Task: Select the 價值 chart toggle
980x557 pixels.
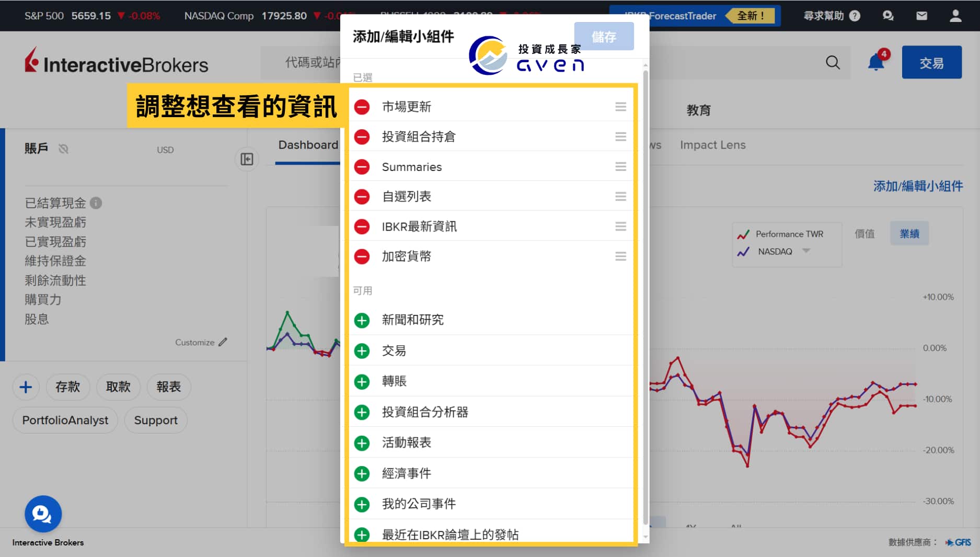Action: point(864,234)
